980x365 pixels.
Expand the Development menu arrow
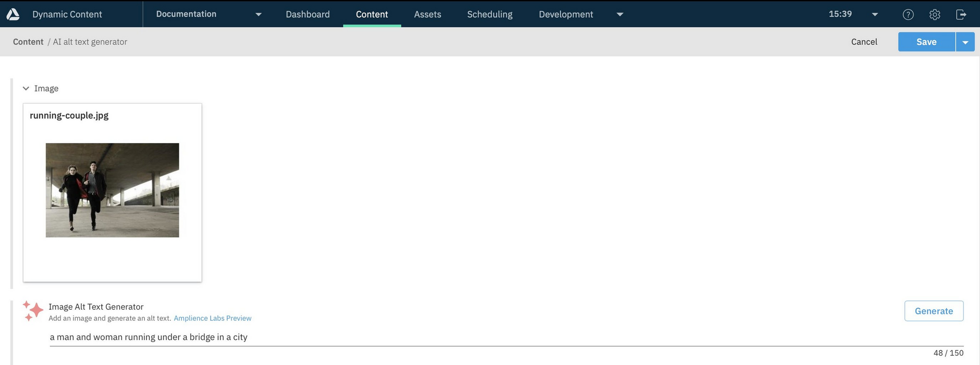coord(620,15)
